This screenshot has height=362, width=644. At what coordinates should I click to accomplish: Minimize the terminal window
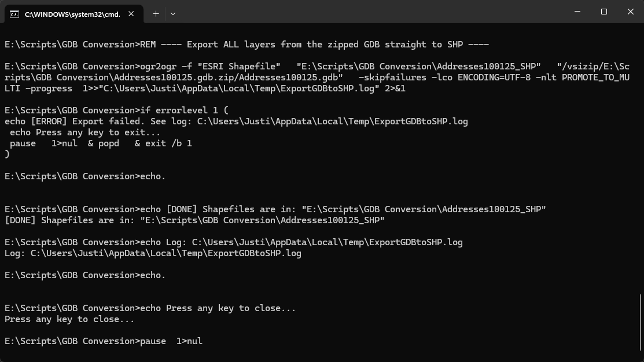coord(577,12)
